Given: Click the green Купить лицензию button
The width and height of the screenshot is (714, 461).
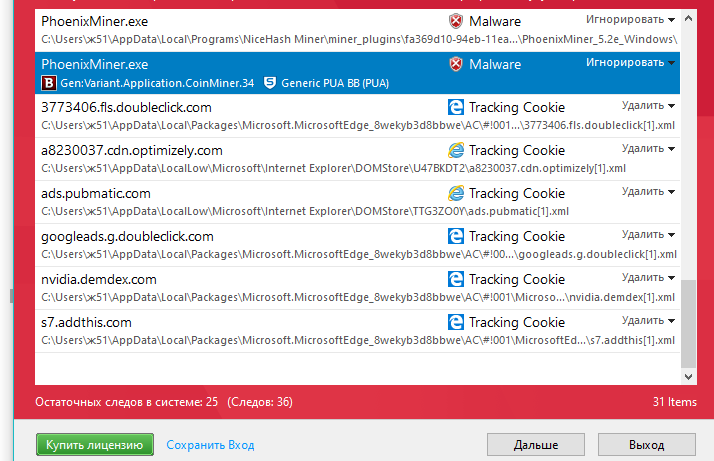Looking at the screenshot, I should [95, 445].
